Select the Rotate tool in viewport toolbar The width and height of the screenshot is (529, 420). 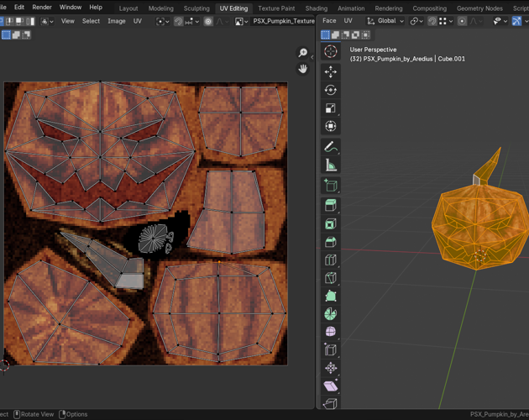tap(331, 90)
